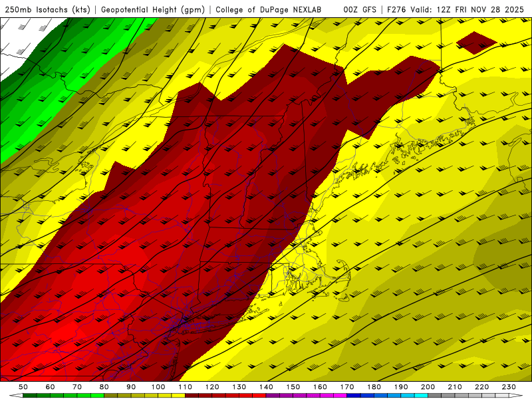This screenshot has width=532, height=399.
Task: Pick the dark gray swatch just right of 200
Action: tap(435, 396)
